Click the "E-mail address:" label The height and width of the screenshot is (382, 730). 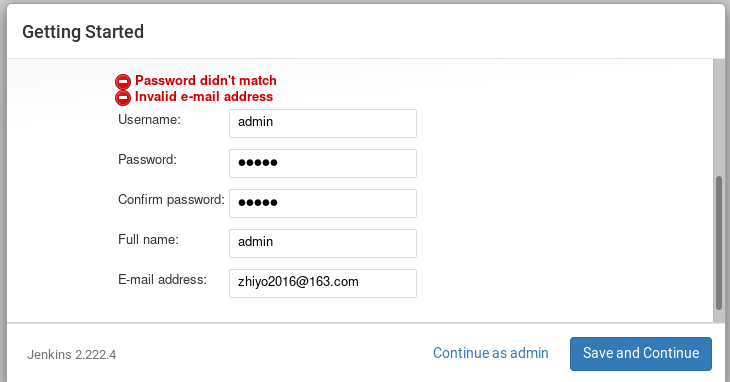pos(162,280)
